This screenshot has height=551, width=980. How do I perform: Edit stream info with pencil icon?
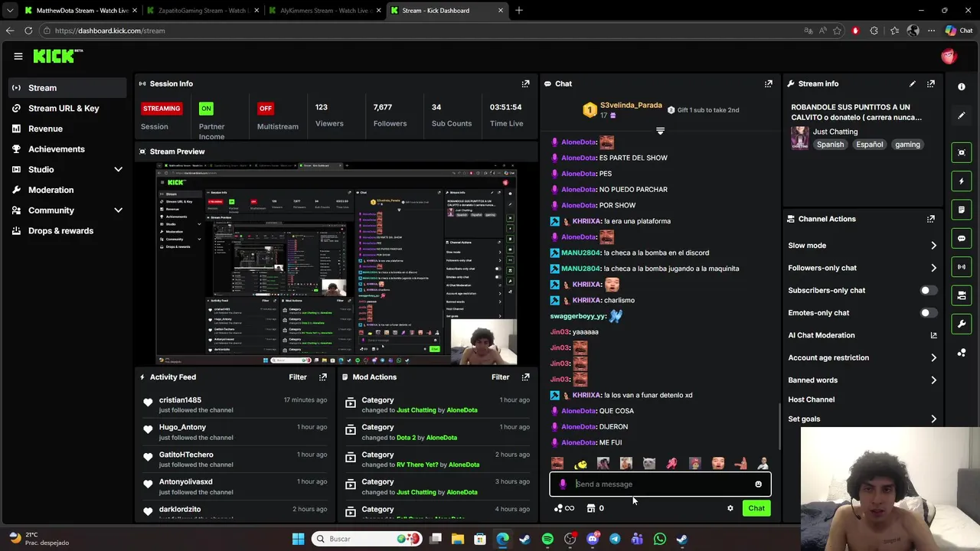913,83
